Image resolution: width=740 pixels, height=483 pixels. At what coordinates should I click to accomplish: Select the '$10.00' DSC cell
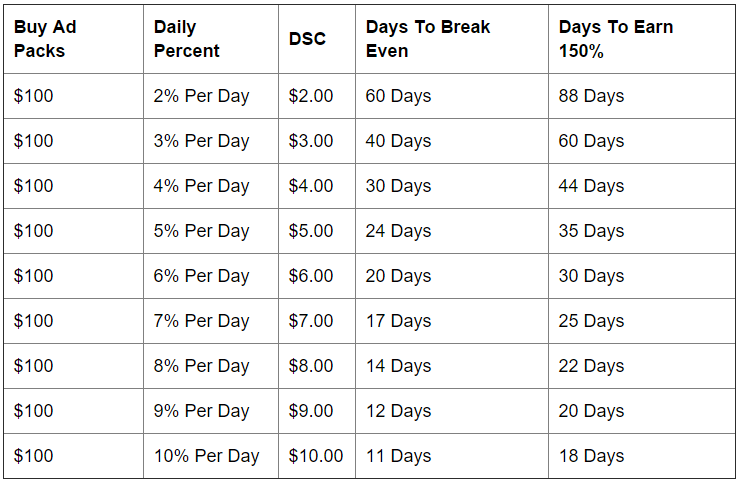coord(315,456)
